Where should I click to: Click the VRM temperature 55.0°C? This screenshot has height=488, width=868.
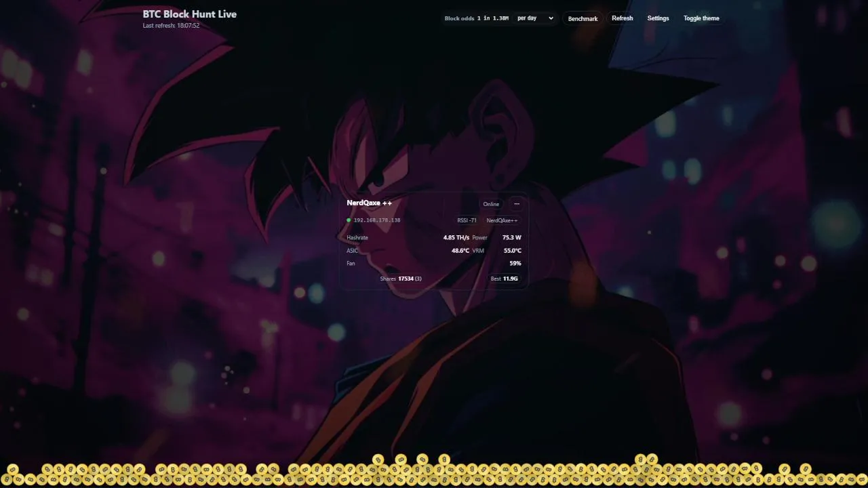click(513, 251)
